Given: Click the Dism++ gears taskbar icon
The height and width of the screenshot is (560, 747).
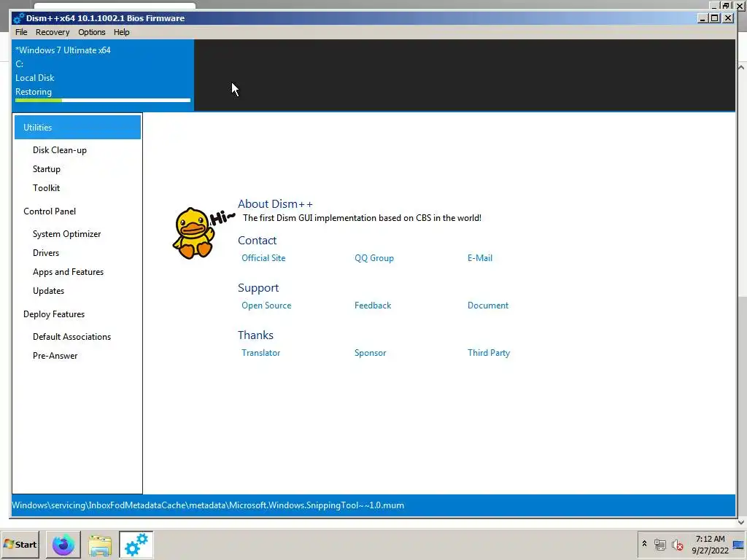Looking at the screenshot, I should [136, 545].
